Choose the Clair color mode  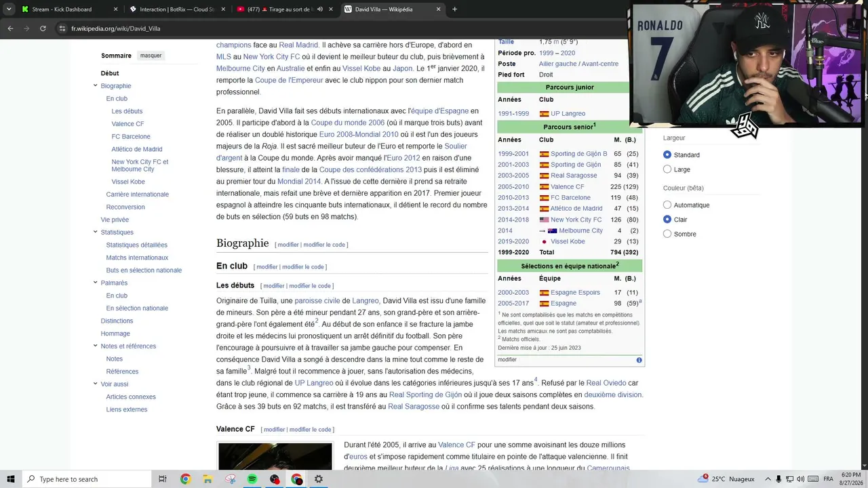pos(667,219)
